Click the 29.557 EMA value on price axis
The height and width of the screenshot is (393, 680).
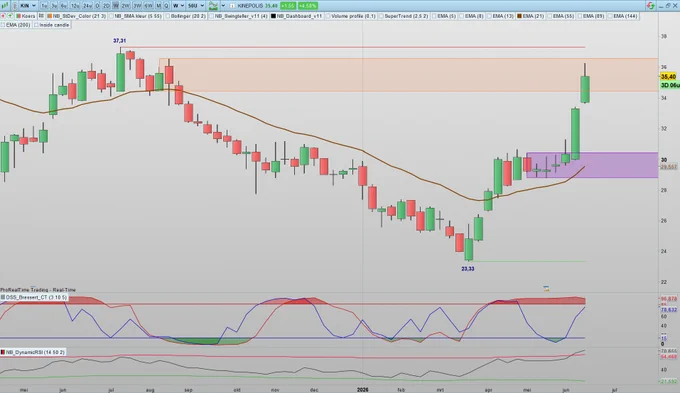(x=668, y=167)
